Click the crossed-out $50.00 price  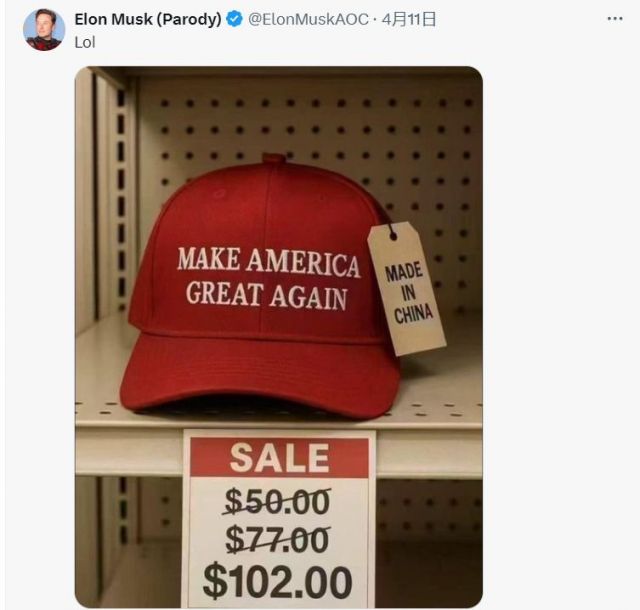pyautogui.click(x=277, y=501)
